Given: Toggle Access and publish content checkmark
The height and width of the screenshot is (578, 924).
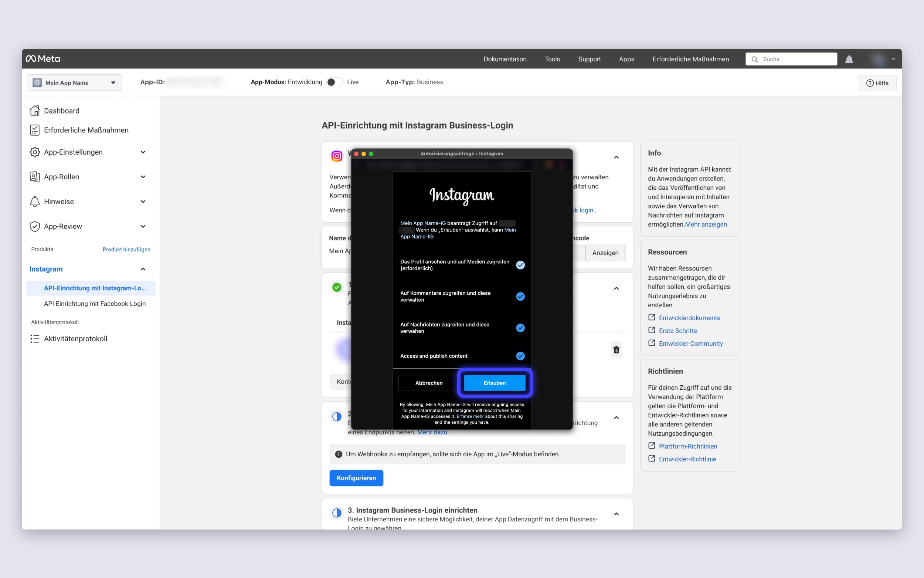Looking at the screenshot, I should click(520, 356).
